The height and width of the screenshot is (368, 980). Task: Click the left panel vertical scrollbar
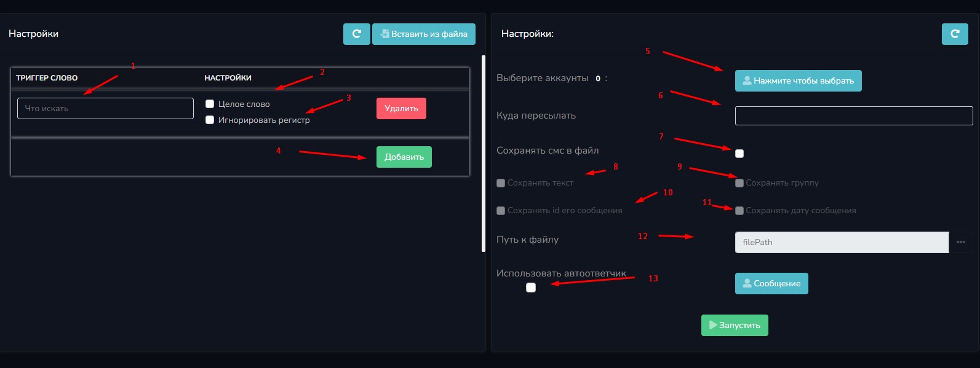tap(484, 154)
